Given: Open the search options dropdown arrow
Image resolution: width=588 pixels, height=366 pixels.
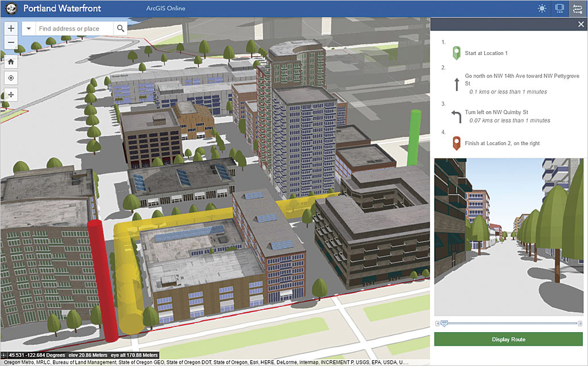Looking at the screenshot, I should 29,29.
